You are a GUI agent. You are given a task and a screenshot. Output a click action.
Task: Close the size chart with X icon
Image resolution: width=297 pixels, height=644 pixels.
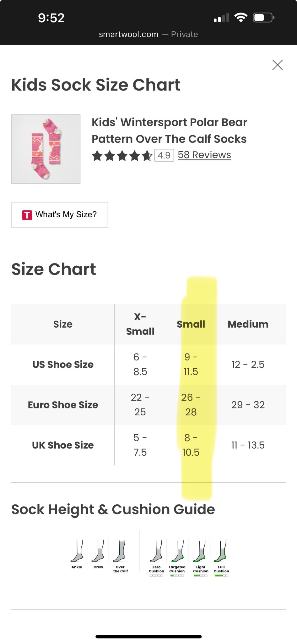(x=278, y=65)
